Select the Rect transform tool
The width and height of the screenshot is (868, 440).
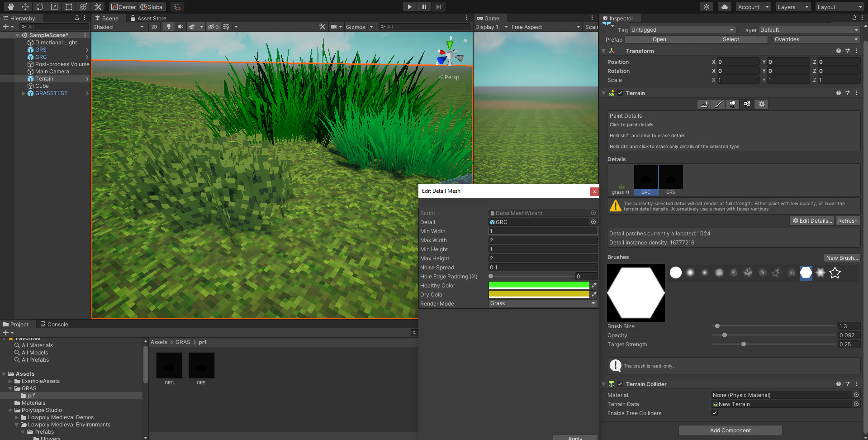(x=68, y=6)
